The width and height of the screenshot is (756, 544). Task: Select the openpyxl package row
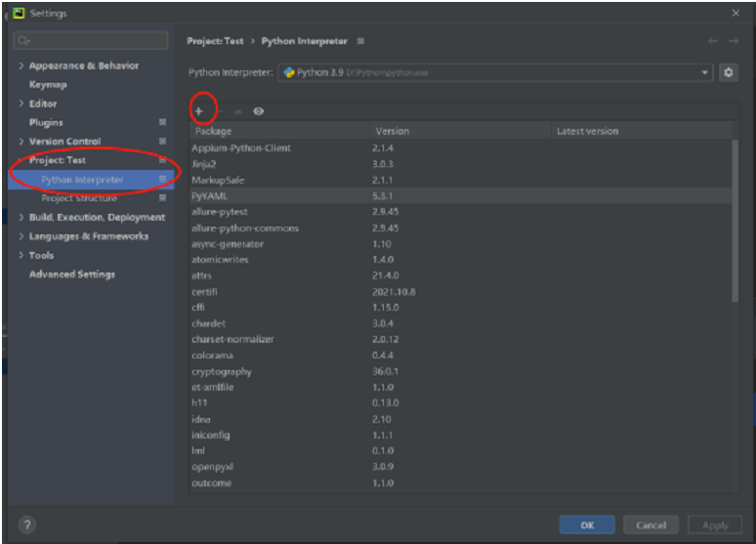click(x=460, y=466)
